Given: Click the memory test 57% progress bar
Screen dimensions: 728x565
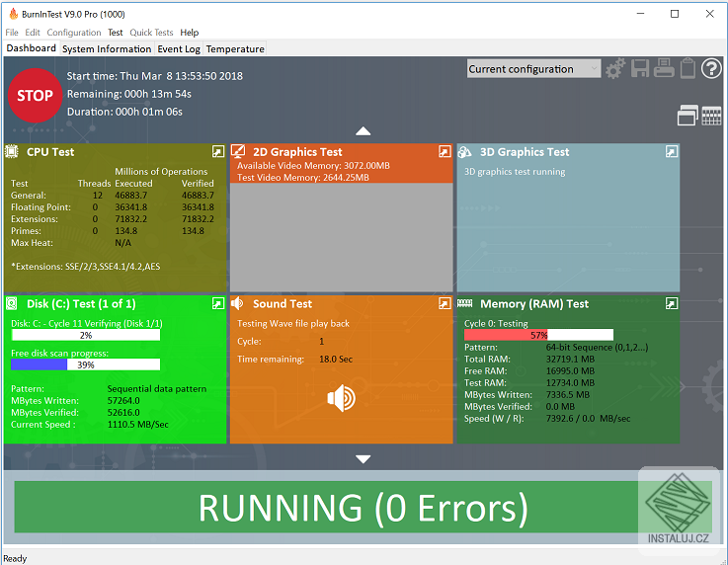Looking at the screenshot, I should [x=538, y=335].
